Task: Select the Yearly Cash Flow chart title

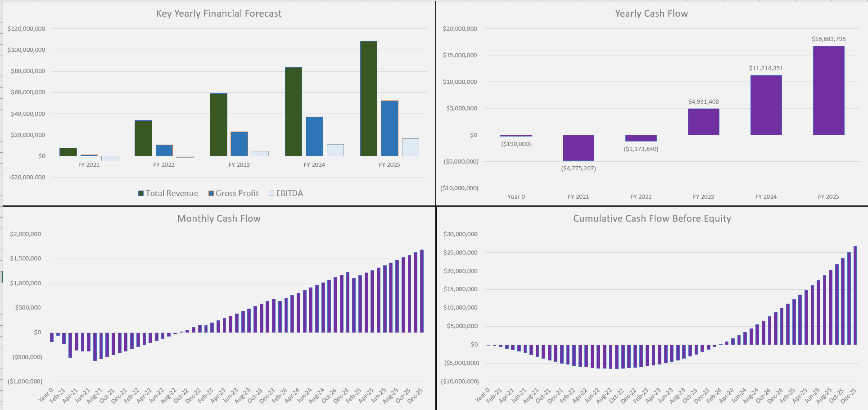Action: point(651,14)
